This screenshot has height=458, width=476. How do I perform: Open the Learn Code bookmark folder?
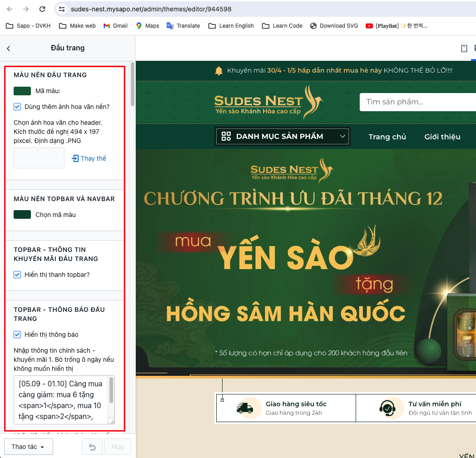pyautogui.click(x=282, y=26)
